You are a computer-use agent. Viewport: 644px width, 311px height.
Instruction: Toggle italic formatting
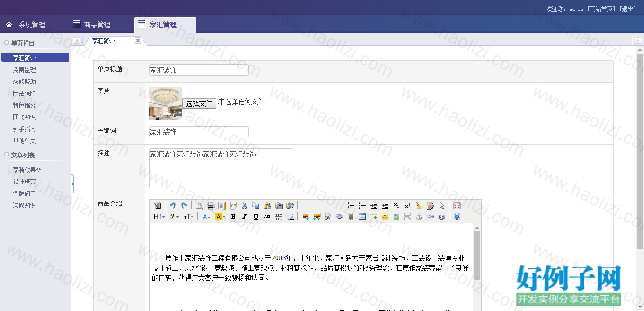[x=244, y=217]
